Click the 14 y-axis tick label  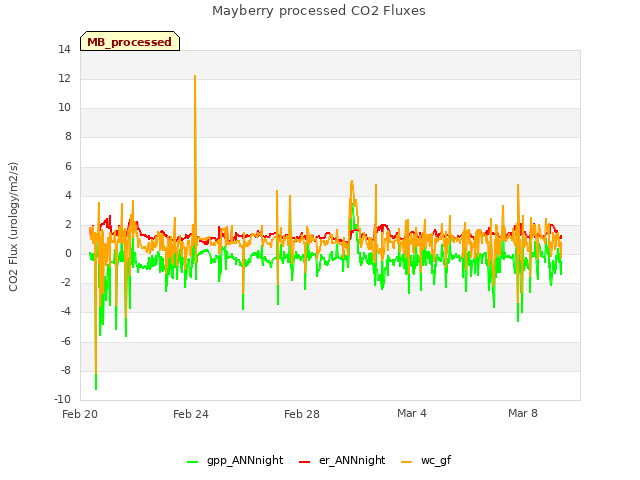pos(64,49)
